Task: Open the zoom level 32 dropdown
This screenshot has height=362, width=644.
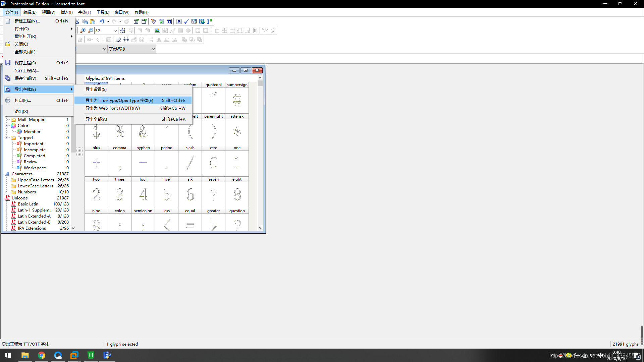Action: click(115, 31)
